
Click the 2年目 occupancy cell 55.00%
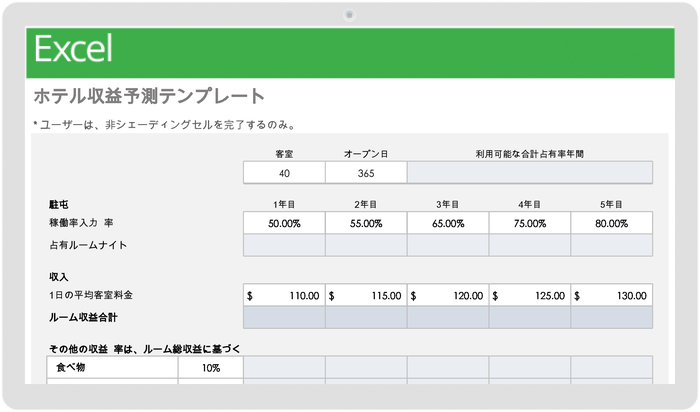tap(366, 223)
